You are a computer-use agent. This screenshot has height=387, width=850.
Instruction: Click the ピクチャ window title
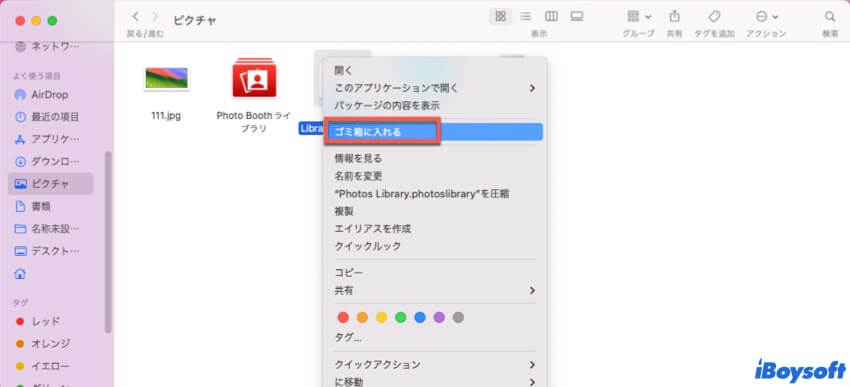[195, 21]
